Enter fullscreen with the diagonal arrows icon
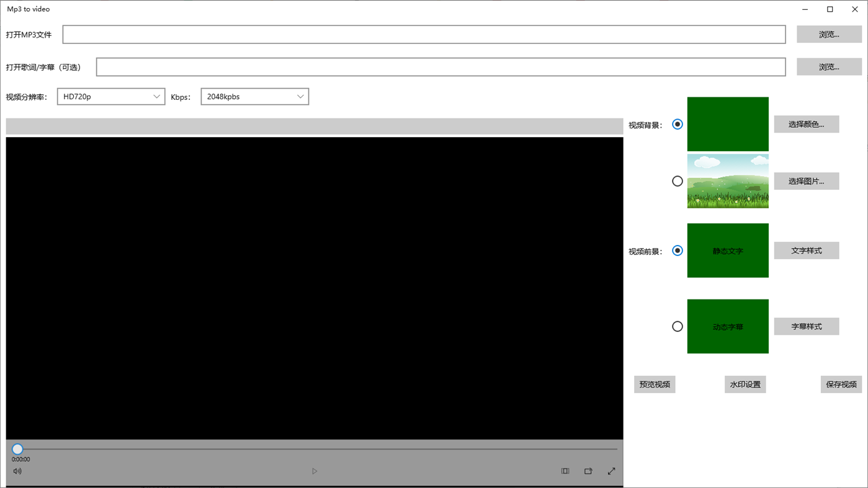Image resolution: width=868 pixels, height=488 pixels. [611, 471]
